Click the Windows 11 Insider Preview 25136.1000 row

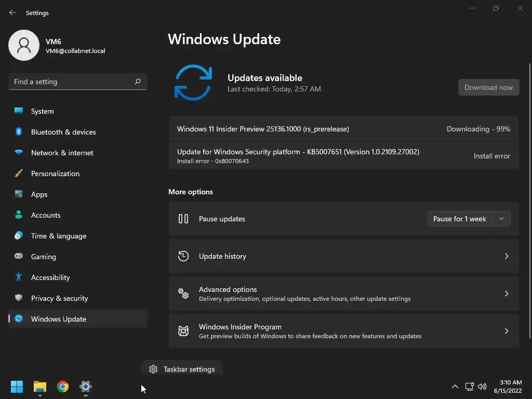coord(344,129)
